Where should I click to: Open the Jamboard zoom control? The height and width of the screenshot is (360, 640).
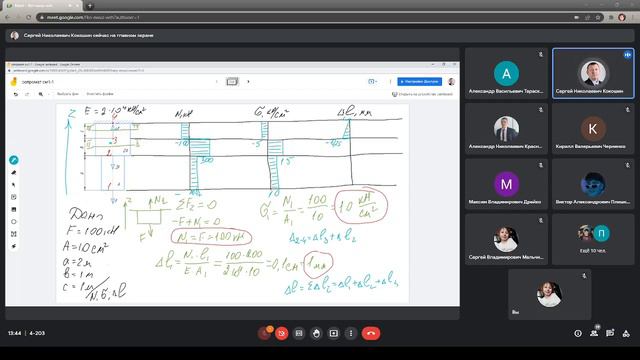[42, 94]
